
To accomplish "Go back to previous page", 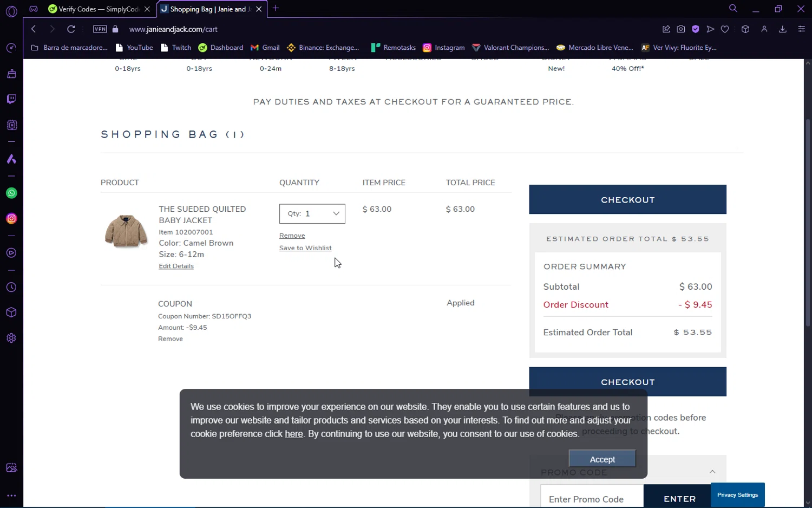I will tap(34, 29).
